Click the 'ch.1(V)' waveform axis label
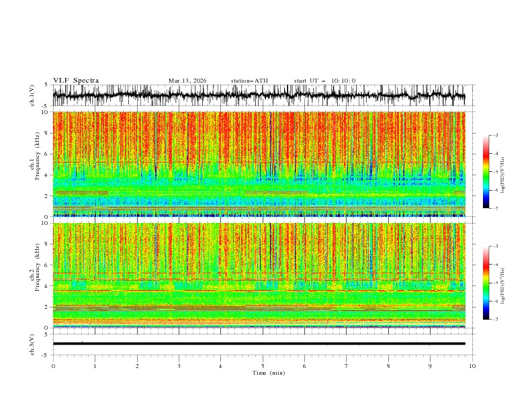 coord(32,95)
